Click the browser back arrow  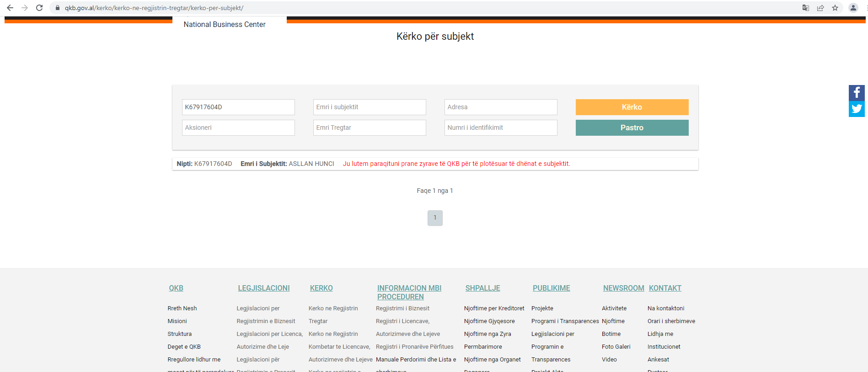pyautogui.click(x=10, y=8)
